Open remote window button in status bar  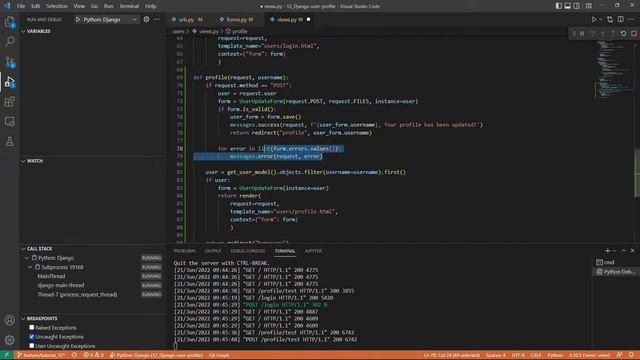(x=7, y=355)
